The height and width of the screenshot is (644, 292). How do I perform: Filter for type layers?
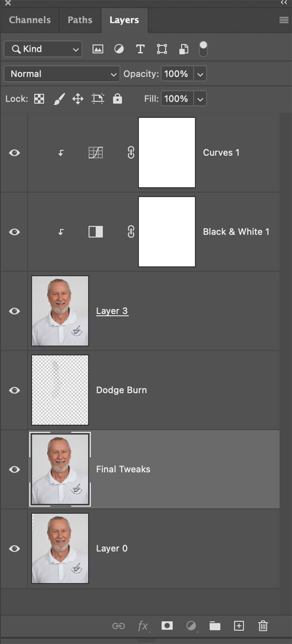pos(140,49)
